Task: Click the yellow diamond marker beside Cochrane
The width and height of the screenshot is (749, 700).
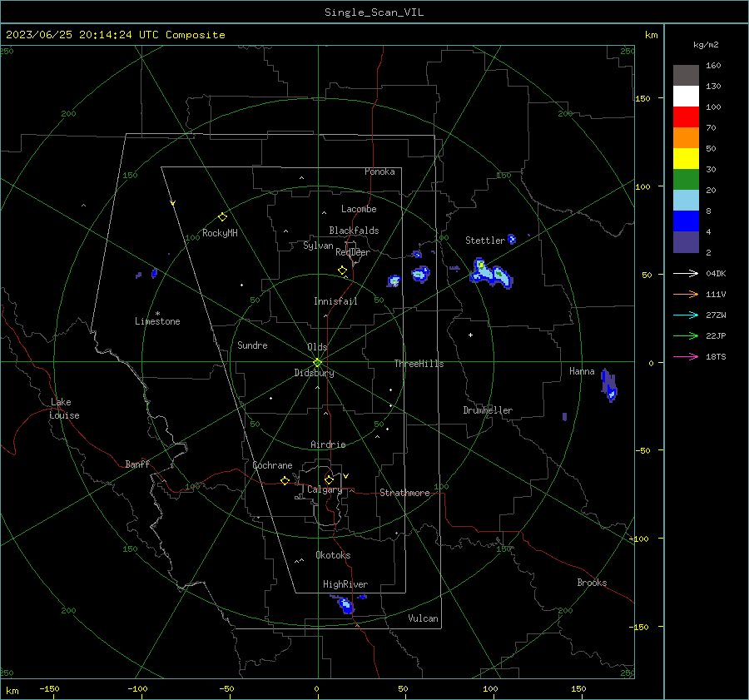Action: point(285,480)
